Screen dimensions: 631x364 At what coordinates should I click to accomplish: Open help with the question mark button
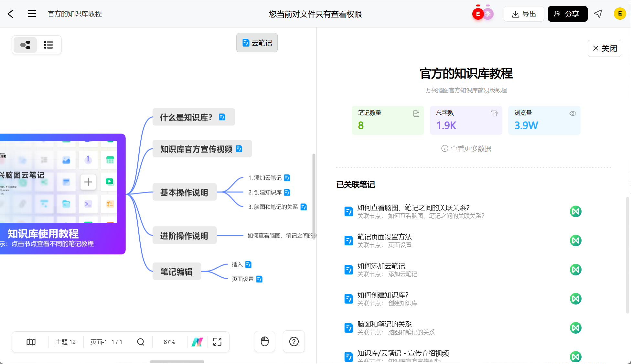tap(294, 341)
